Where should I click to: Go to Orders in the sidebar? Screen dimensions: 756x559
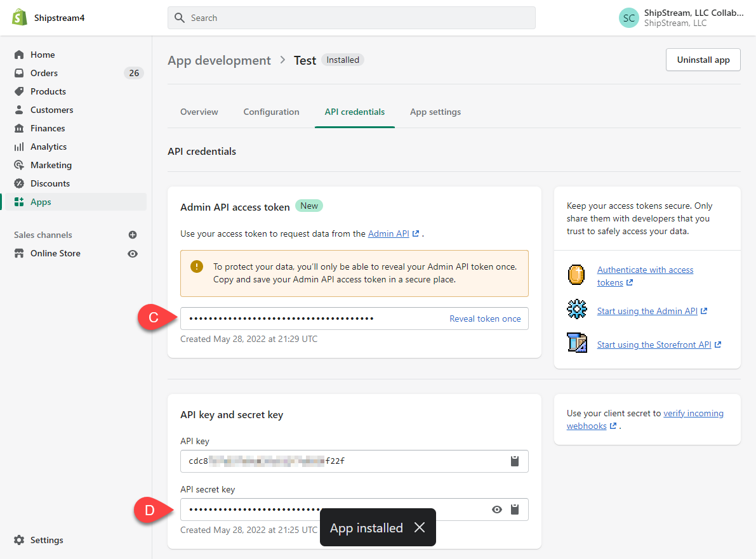[44, 73]
